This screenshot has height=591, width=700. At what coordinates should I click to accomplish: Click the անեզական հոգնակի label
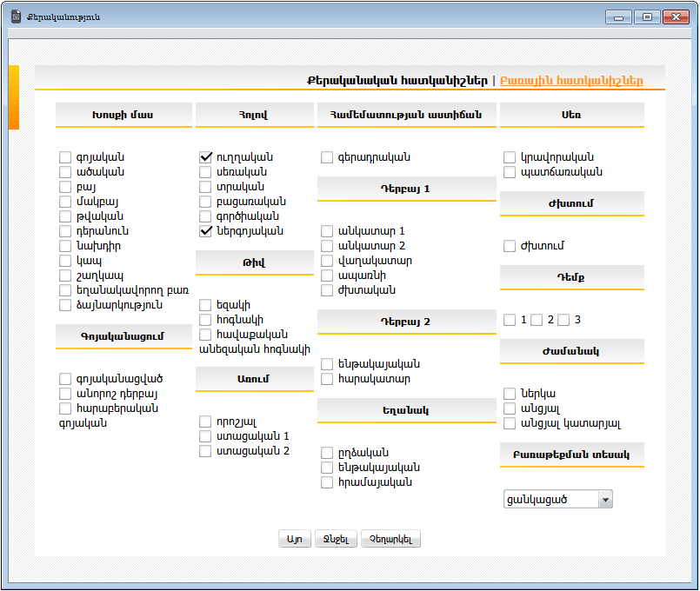pos(255,349)
